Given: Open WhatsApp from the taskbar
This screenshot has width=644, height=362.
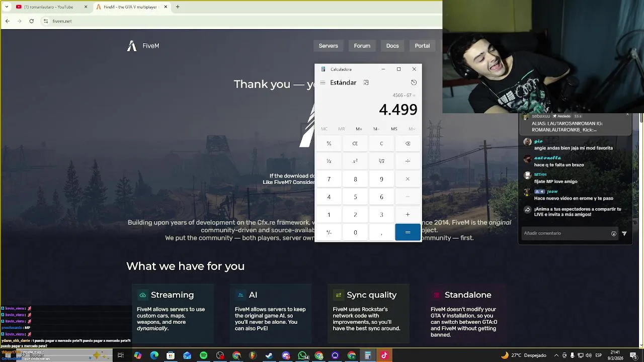Looking at the screenshot, I should click(302, 355).
